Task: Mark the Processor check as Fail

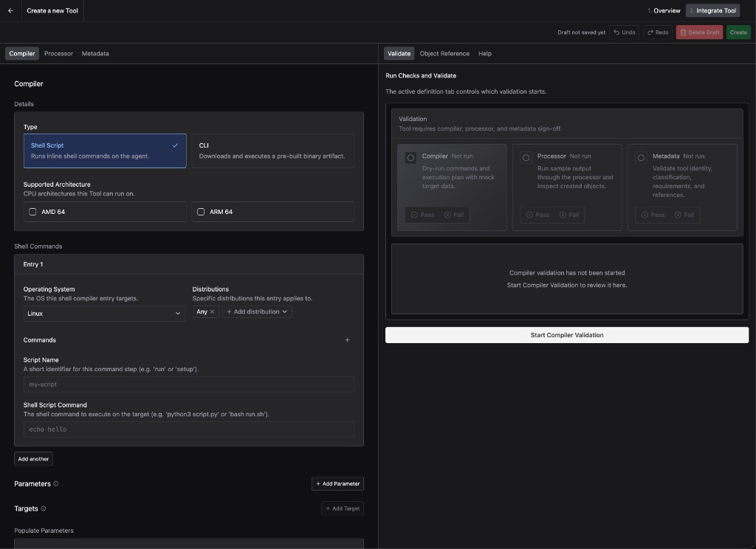Action: tap(569, 215)
